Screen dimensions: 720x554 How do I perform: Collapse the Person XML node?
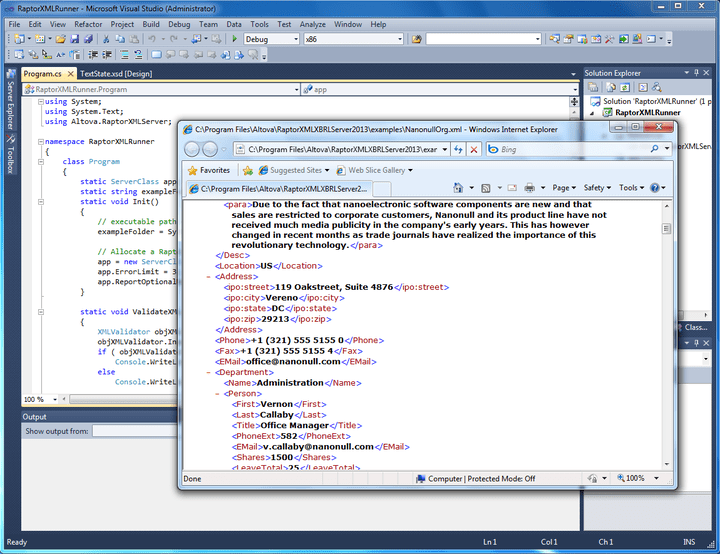pos(217,394)
